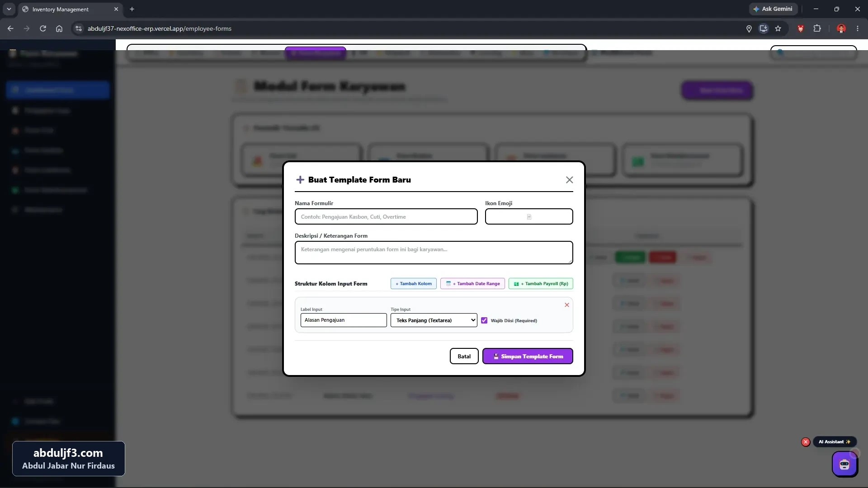
Task: Select the Inventory Management browser tab
Action: 70,9
